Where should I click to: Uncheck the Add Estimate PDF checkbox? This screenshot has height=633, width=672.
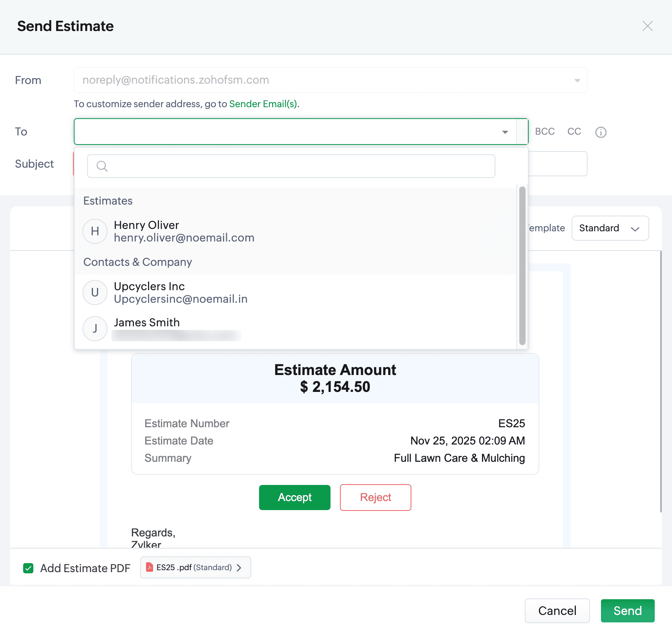point(28,568)
